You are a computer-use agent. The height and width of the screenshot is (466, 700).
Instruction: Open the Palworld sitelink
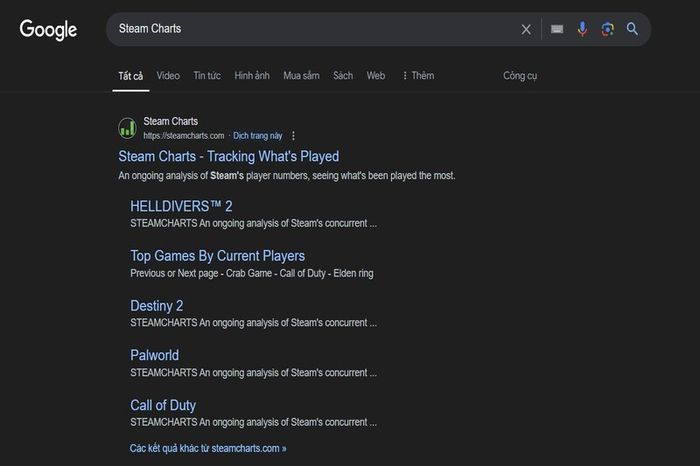tap(154, 355)
